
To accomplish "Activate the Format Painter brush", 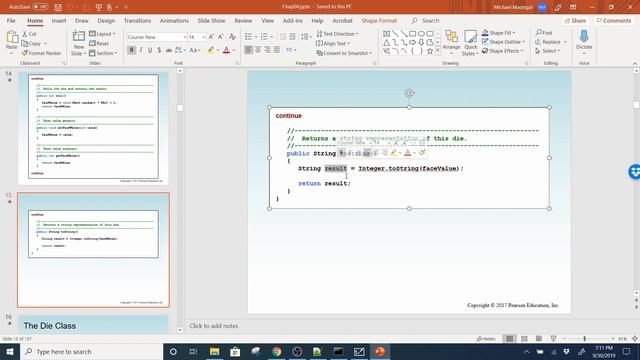I will [x=41, y=53].
